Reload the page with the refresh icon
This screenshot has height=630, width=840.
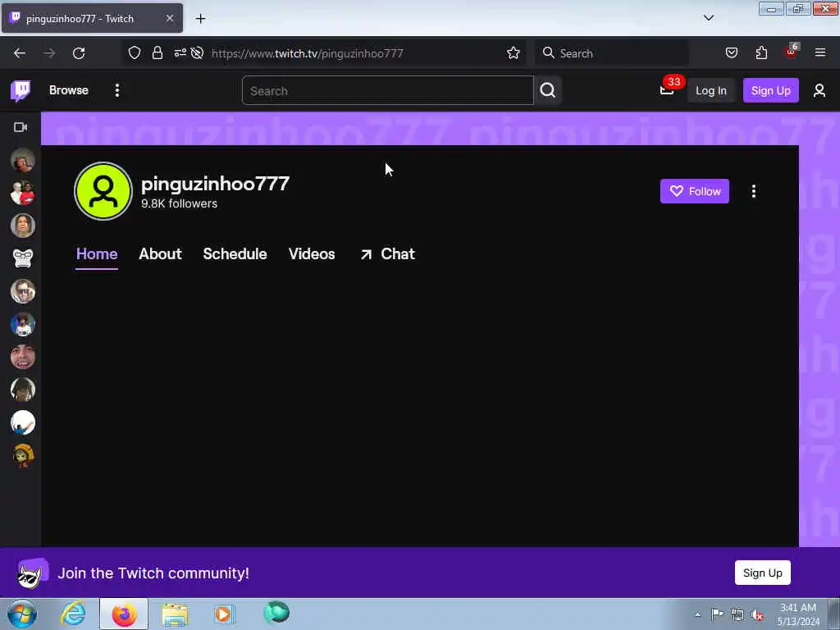pyautogui.click(x=79, y=53)
